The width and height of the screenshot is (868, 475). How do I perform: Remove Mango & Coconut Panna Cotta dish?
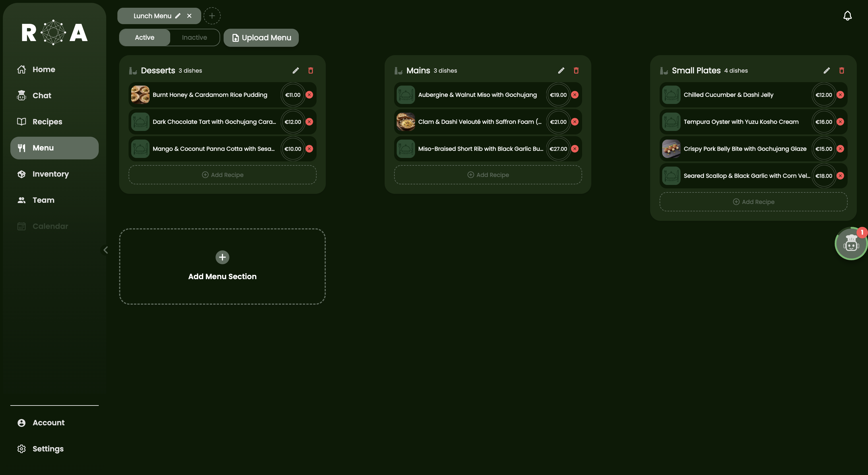point(309,149)
